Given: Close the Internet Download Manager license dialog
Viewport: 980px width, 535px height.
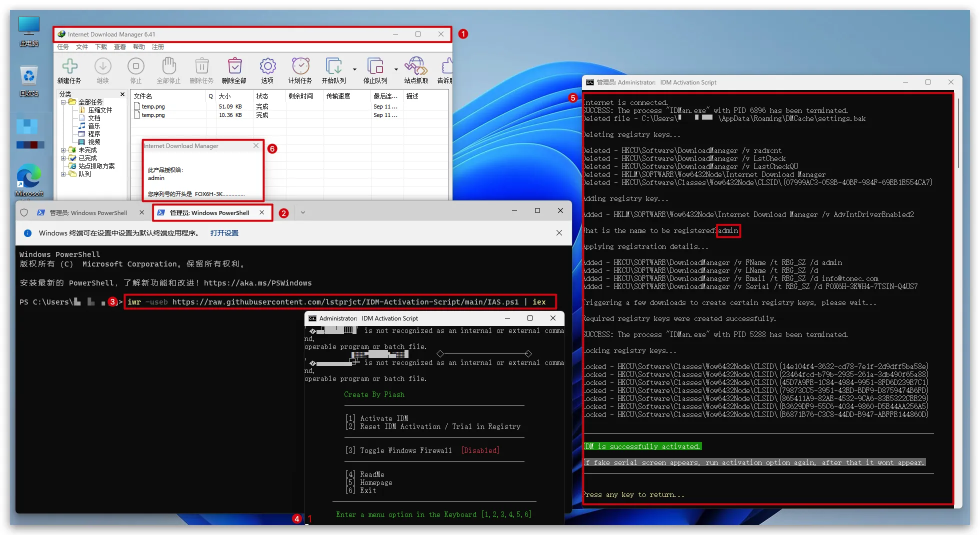Looking at the screenshot, I should pos(256,145).
